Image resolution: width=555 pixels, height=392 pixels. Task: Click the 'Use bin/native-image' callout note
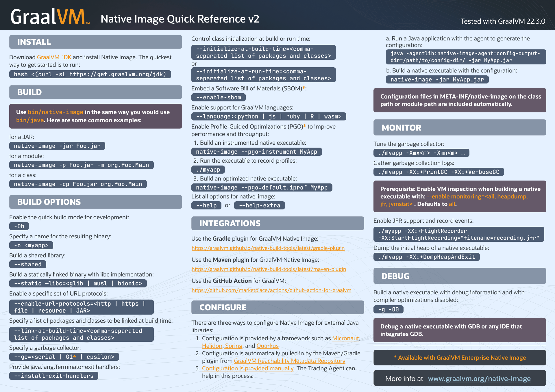(96, 116)
